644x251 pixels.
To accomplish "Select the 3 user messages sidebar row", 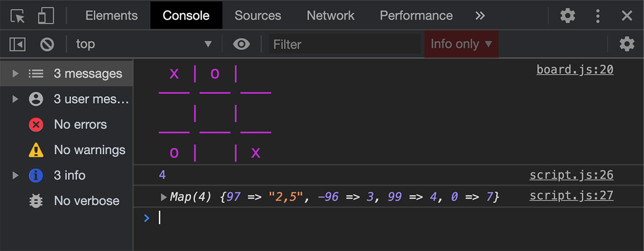I will (x=66, y=99).
